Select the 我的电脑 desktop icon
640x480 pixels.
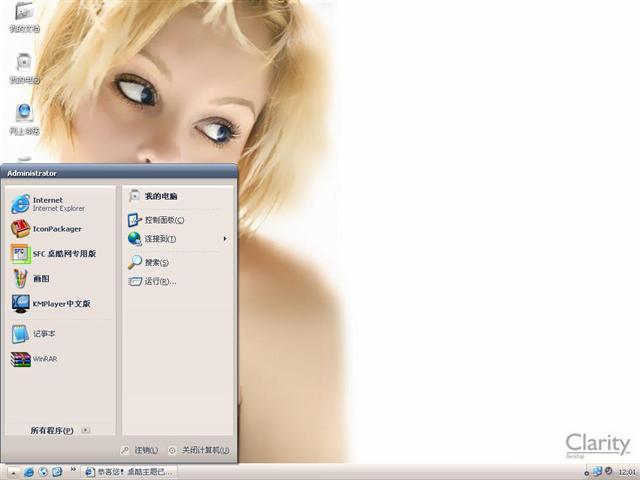[x=24, y=68]
